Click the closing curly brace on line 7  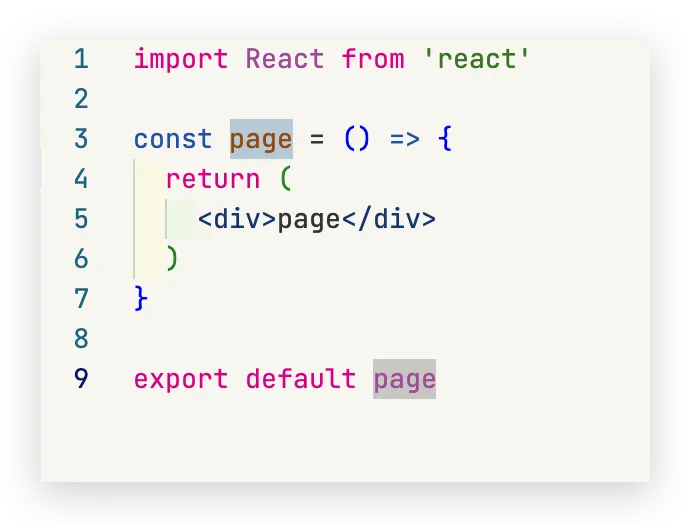[141, 299]
